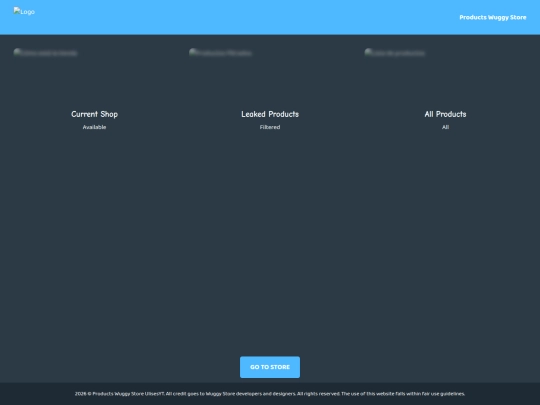The width and height of the screenshot is (540, 405).
Task: Click the Available subtitle under Current Shop
Action: (94, 127)
